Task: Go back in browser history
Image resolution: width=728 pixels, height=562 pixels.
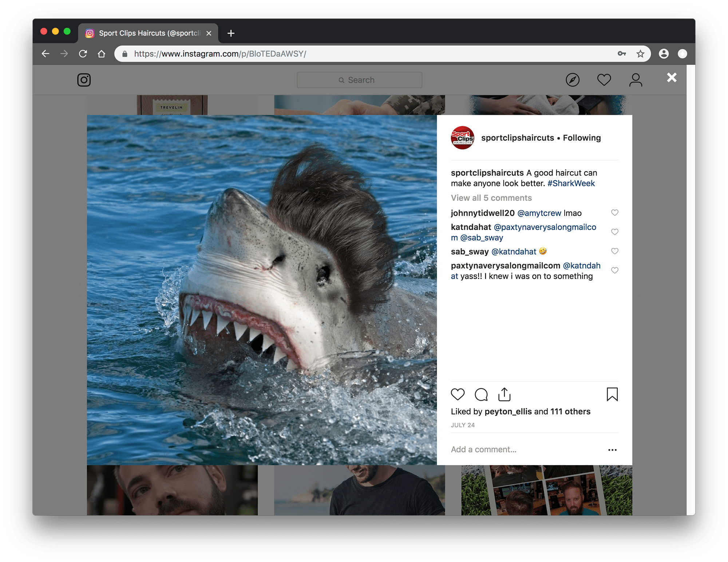Action: tap(45, 54)
